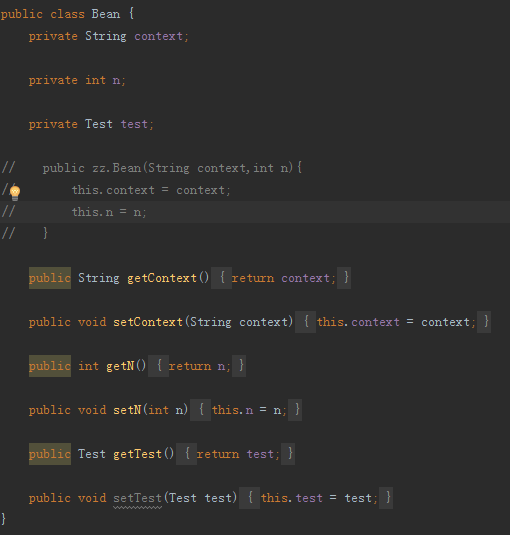Place caret in commented this.n = n line
510x535 pixels.
point(109,212)
